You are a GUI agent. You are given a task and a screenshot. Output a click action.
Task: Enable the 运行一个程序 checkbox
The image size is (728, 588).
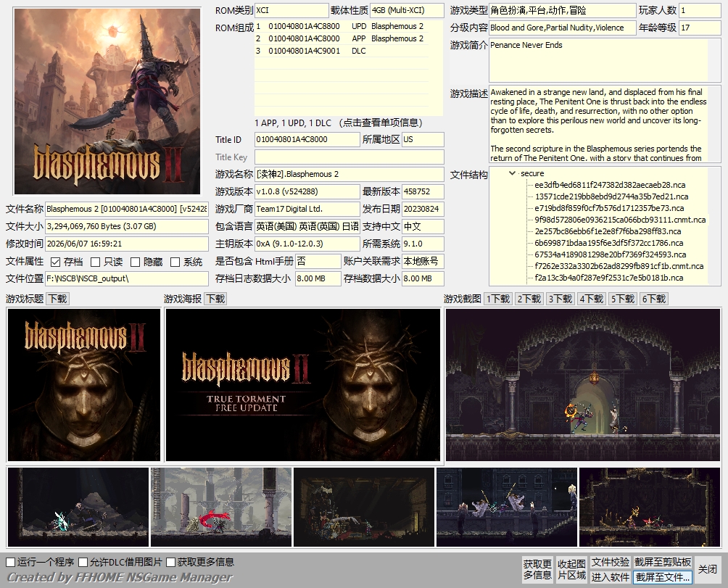click(x=11, y=562)
